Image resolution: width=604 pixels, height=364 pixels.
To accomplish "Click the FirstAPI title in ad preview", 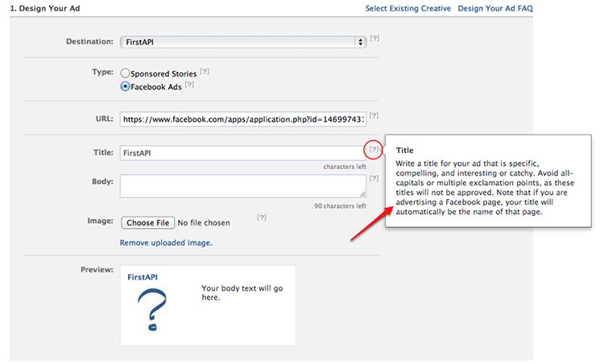I will [x=143, y=277].
